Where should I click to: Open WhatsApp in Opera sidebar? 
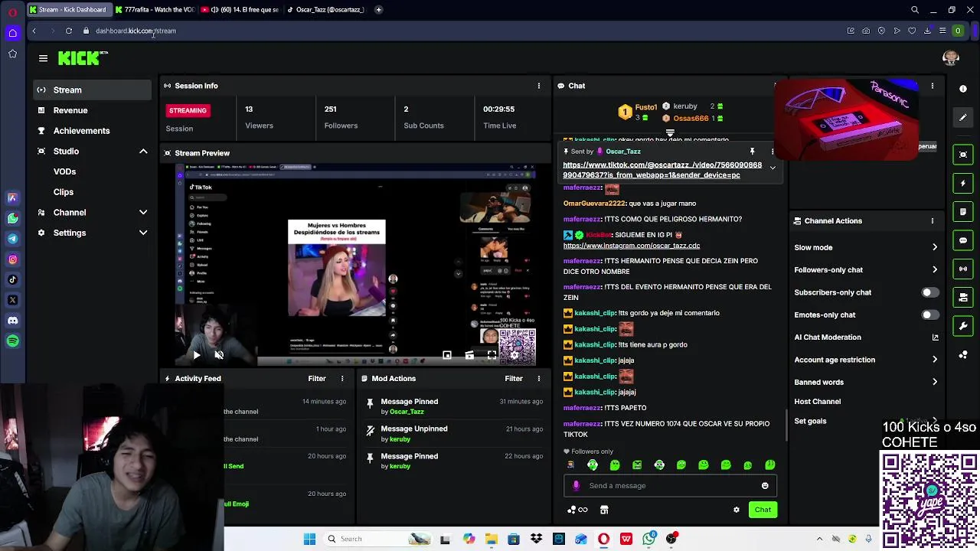12,219
